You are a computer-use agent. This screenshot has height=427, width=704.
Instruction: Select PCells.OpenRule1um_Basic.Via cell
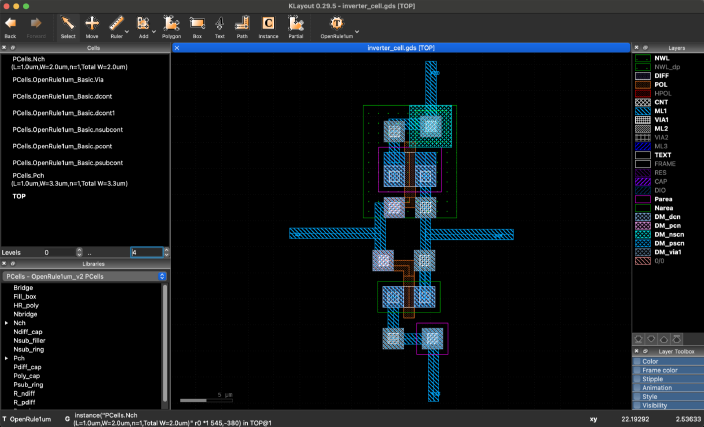58,79
